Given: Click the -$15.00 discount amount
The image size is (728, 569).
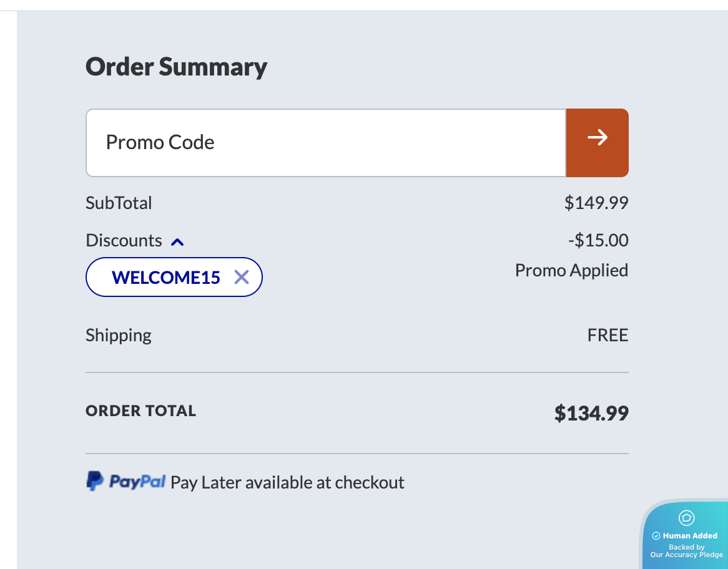Looking at the screenshot, I should [x=598, y=241].
